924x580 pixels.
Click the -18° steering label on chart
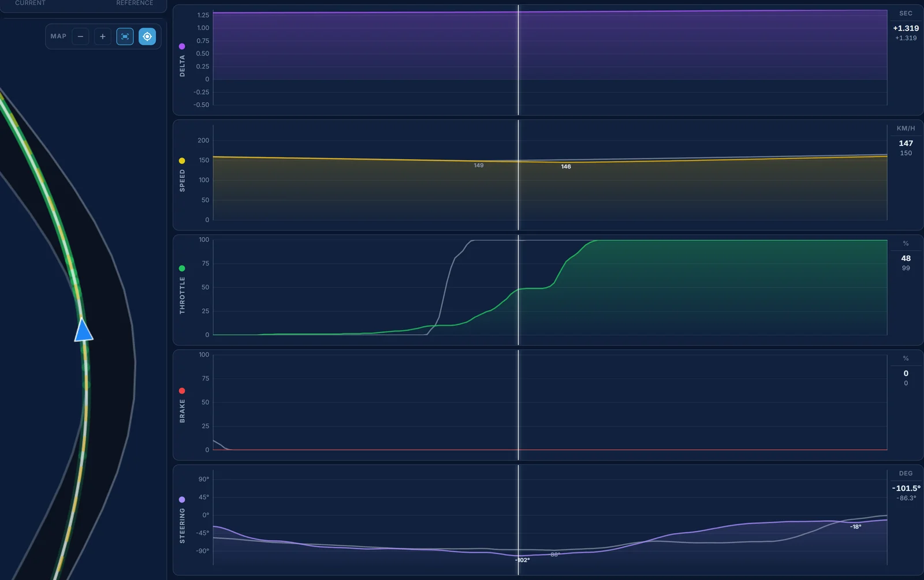855,526
